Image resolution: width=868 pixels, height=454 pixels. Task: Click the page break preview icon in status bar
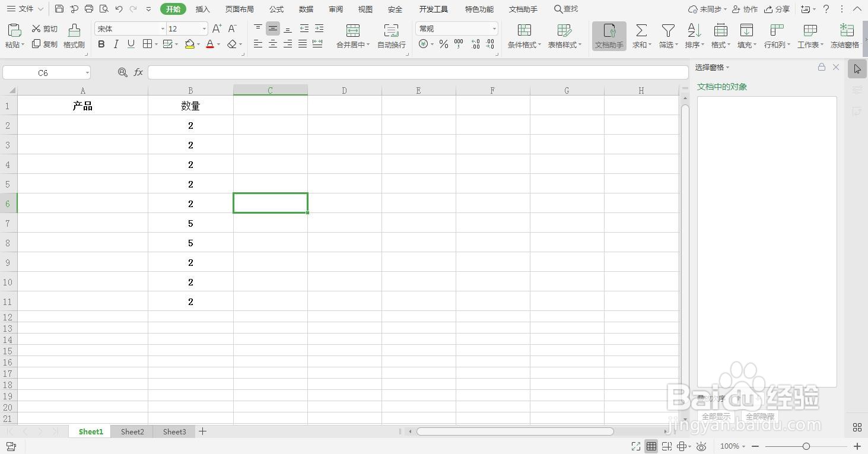667,446
